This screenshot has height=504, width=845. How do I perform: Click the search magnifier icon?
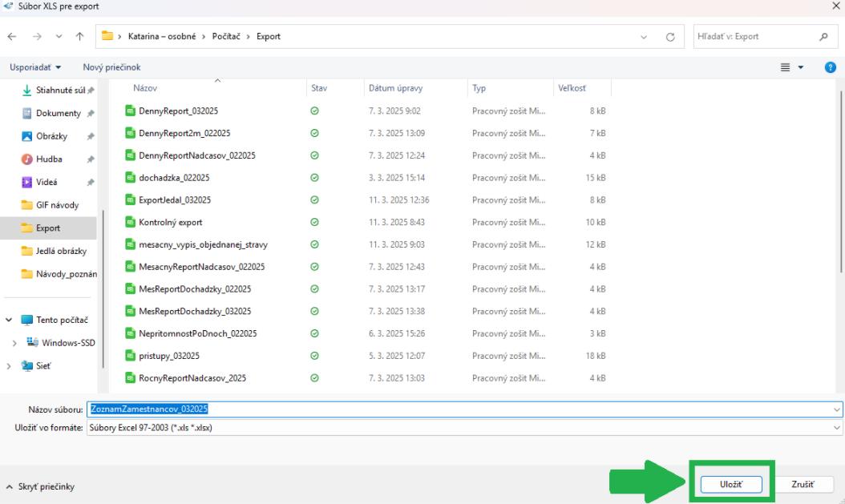click(x=823, y=37)
